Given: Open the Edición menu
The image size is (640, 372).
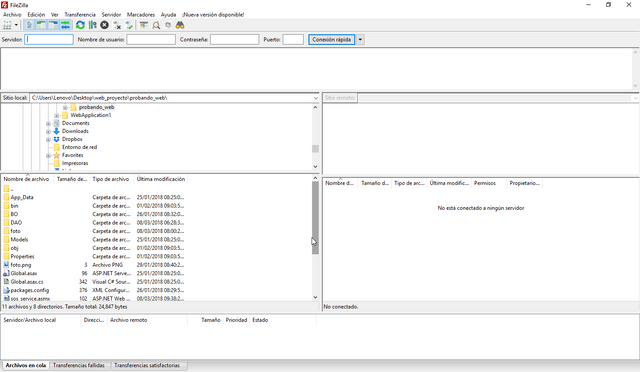Looking at the screenshot, I should 36,14.
